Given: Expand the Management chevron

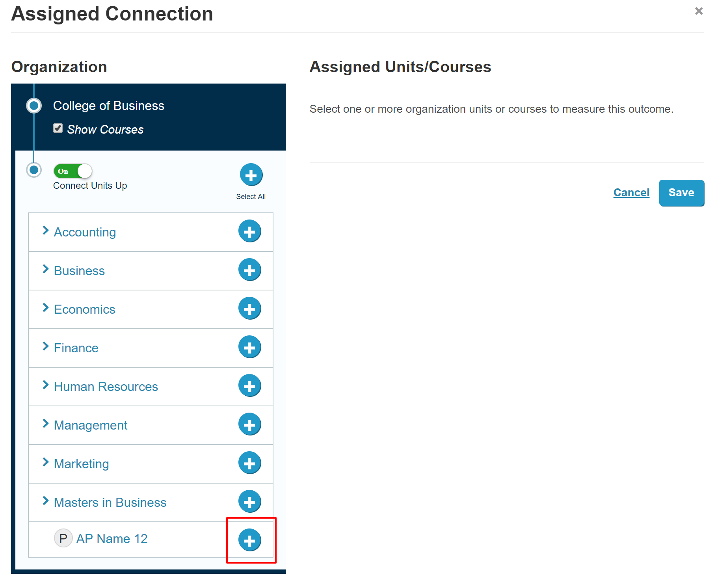Looking at the screenshot, I should (x=46, y=424).
